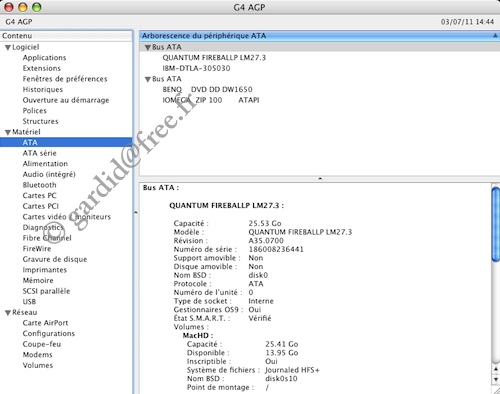Select Bluetooth in the sidebar

click(39, 185)
